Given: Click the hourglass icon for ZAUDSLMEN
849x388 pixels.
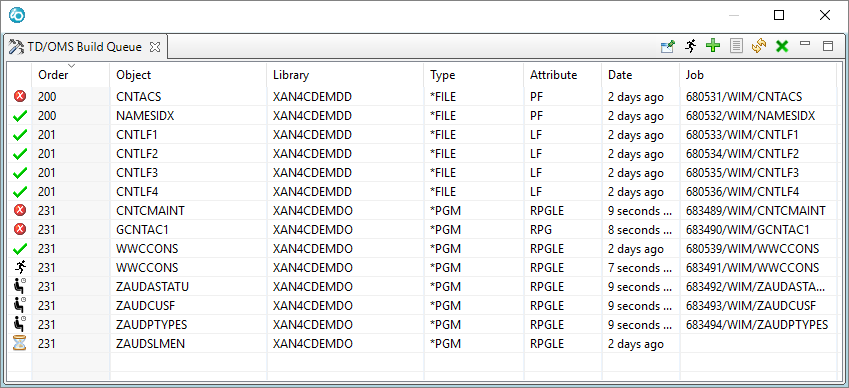Looking at the screenshot, I should [x=20, y=344].
